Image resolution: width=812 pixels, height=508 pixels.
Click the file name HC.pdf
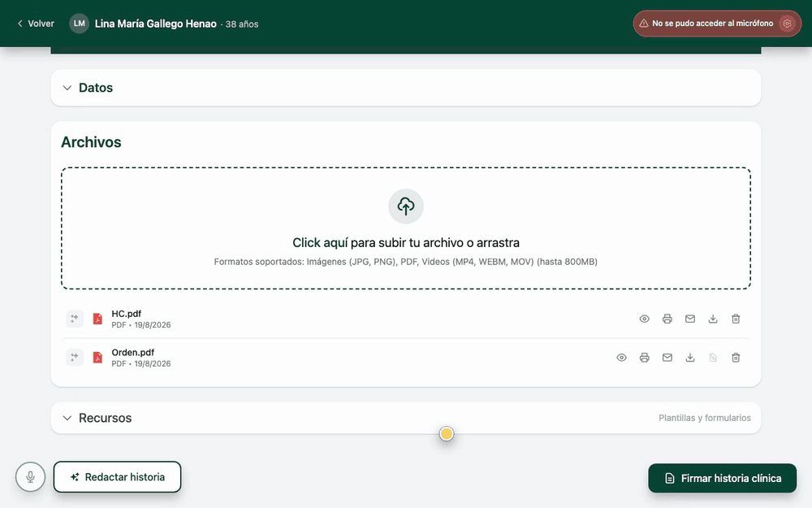coord(127,314)
